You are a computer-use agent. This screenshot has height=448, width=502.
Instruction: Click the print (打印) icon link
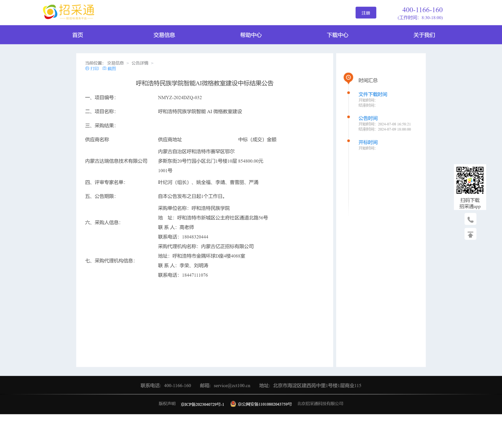click(x=87, y=68)
